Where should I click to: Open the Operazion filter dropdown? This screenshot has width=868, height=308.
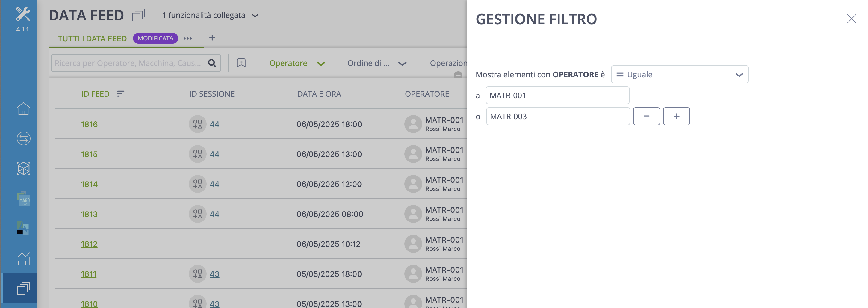pos(448,63)
